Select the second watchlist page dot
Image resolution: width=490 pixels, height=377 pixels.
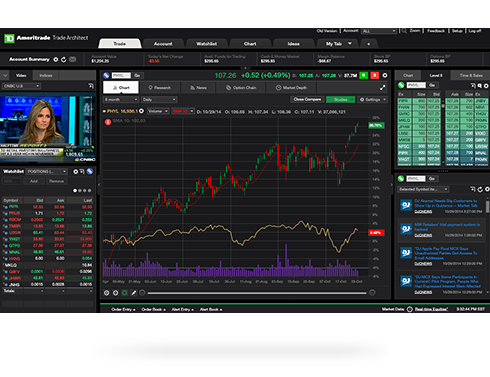80,191
